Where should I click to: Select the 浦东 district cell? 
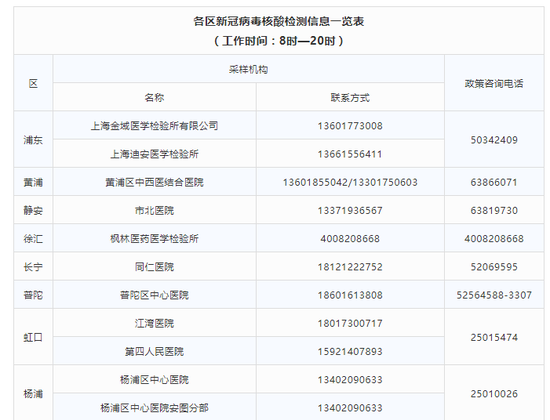coord(33,140)
